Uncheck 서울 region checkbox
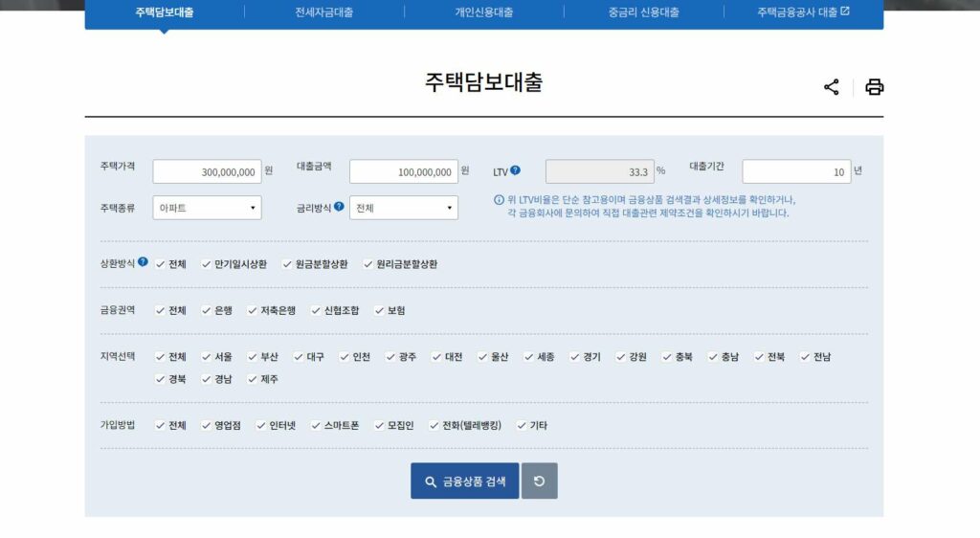 coord(207,357)
